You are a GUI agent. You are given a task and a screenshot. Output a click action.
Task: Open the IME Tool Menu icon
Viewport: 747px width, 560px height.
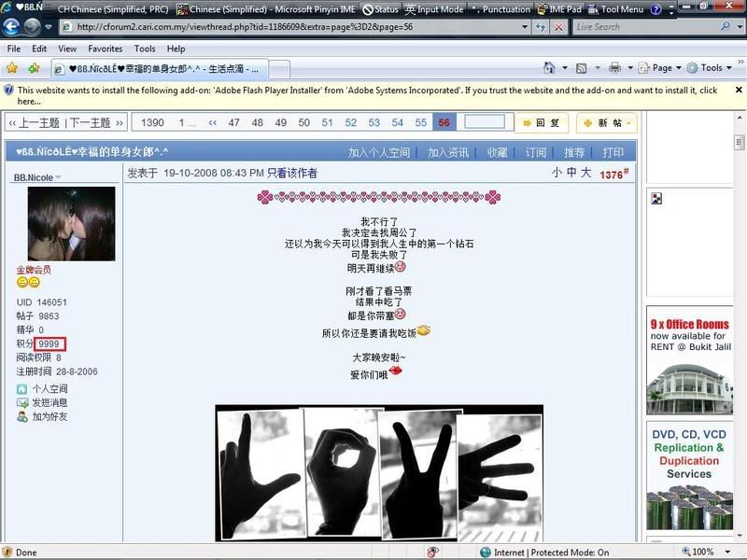616,9
